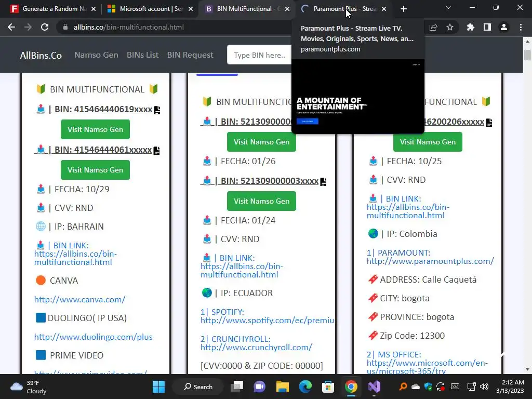Open Visual Studio from taskbar
This screenshot has height=399, width=532.
(x=374, y=387)
